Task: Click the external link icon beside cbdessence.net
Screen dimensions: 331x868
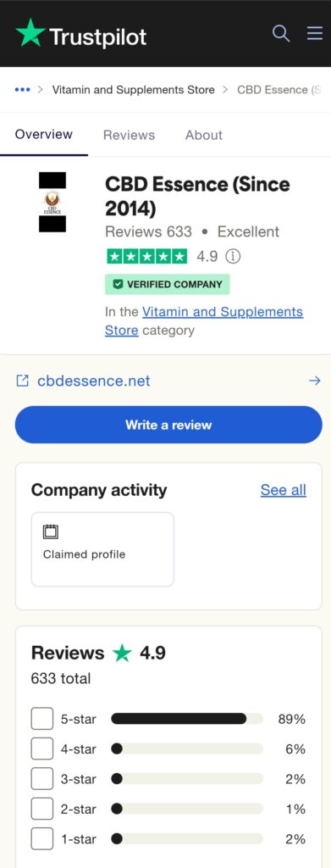Action: pos(22,381)
